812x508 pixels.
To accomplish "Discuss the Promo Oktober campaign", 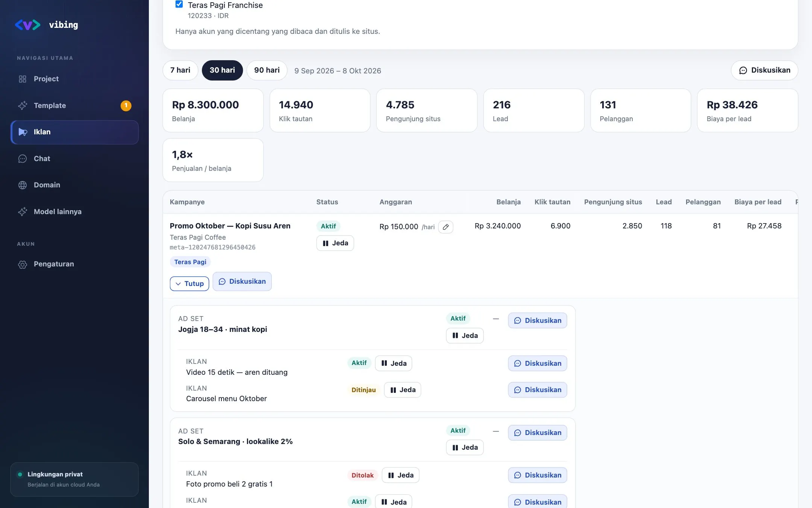I will [242, 281].
